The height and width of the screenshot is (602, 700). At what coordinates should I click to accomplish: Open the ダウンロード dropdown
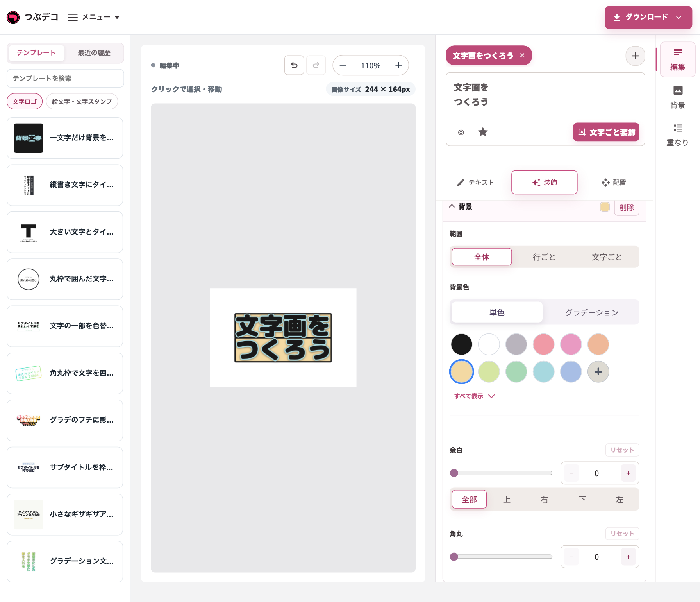[648, 17]
